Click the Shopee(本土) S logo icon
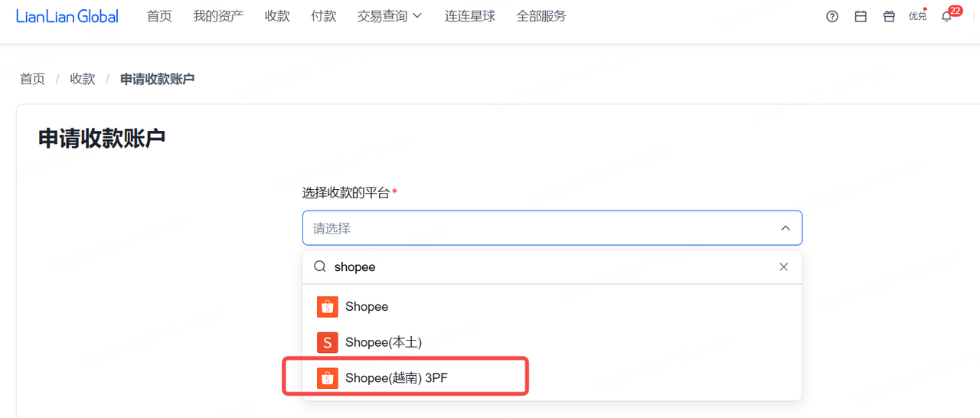The height and width of the screenshot is (418, 980). (x=328, y=342)
